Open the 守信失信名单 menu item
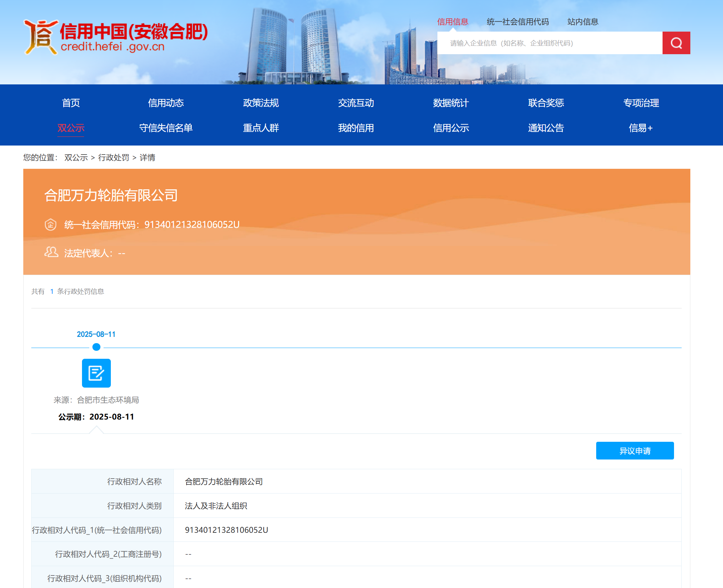Viewport: 723px width, 588px height. (x=166, y=128)
